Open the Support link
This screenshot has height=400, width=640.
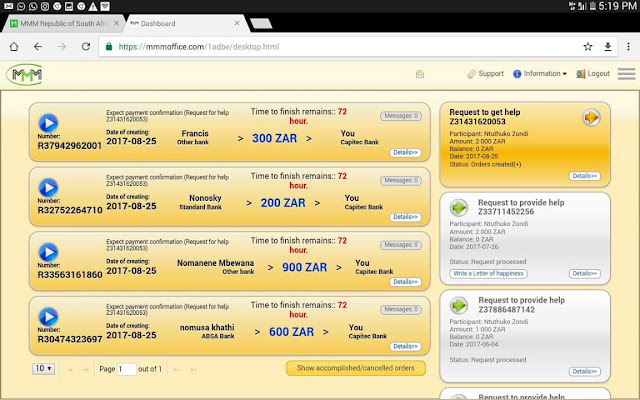[485, 73]
